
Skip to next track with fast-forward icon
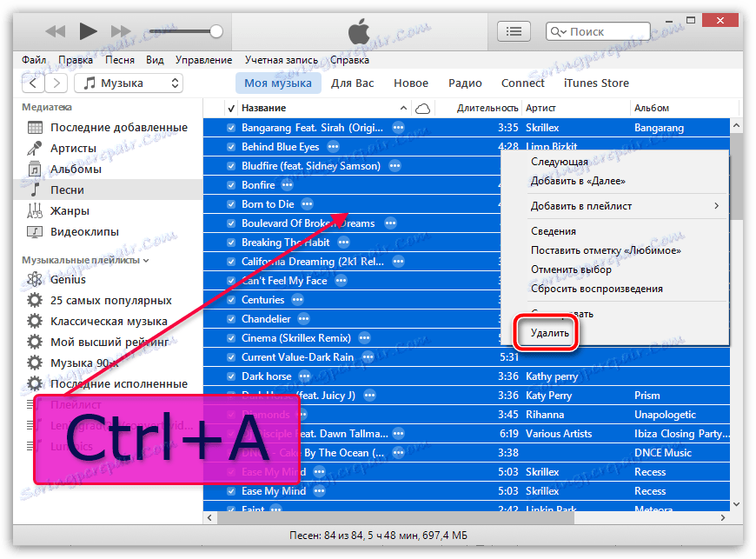(121, 31)
